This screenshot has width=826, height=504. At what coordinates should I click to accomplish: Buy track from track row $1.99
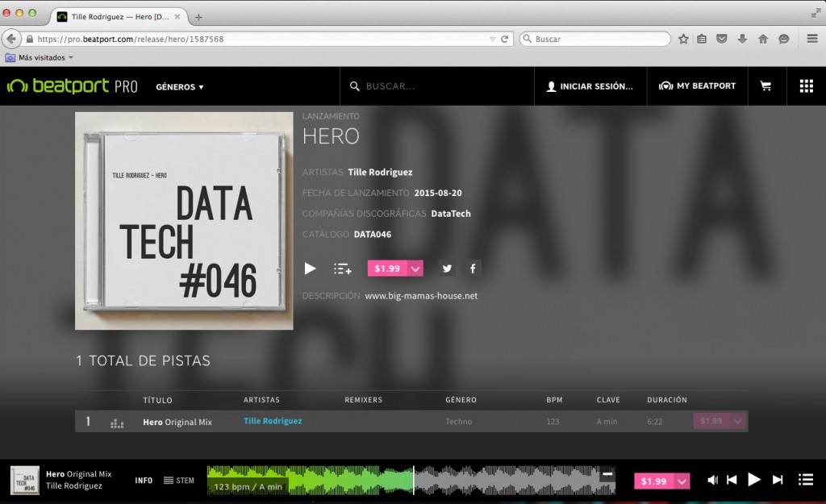coord(711,421)
